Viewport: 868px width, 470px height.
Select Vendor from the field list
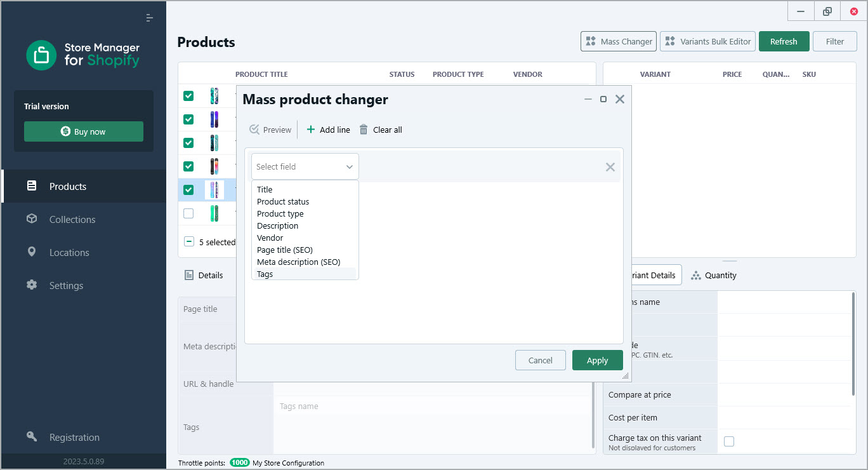(305, 238)
